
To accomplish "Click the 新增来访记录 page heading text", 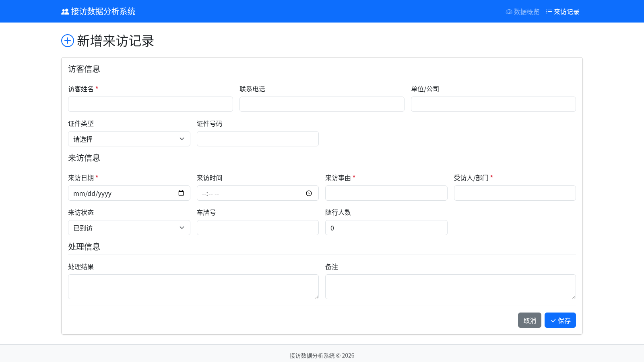I will 116,41.
